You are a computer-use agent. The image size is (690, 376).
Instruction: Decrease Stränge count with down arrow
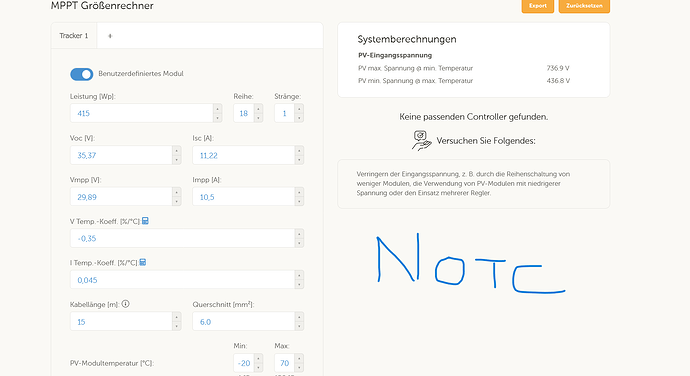pos(299,118)
